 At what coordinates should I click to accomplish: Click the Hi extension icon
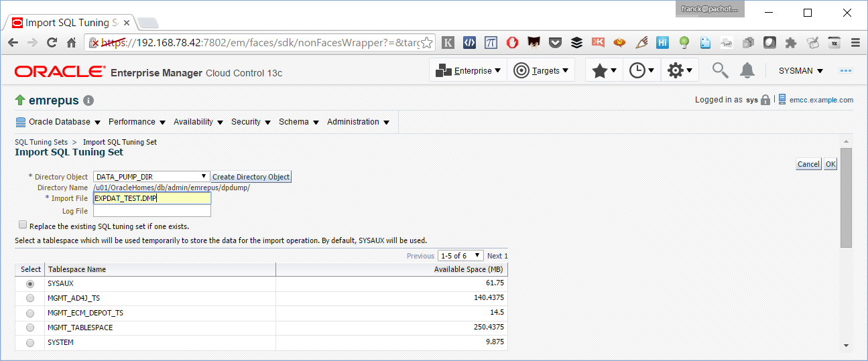[x=662, y=42]
